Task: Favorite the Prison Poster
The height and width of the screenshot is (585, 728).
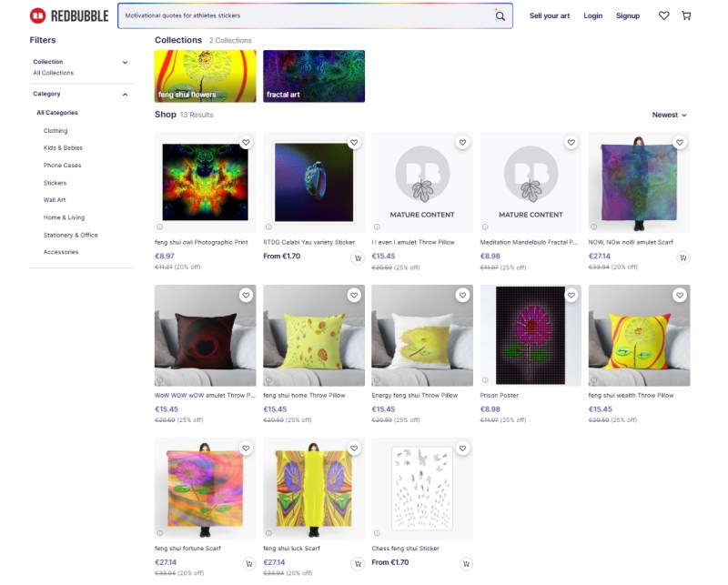Action: pos(571,296)
